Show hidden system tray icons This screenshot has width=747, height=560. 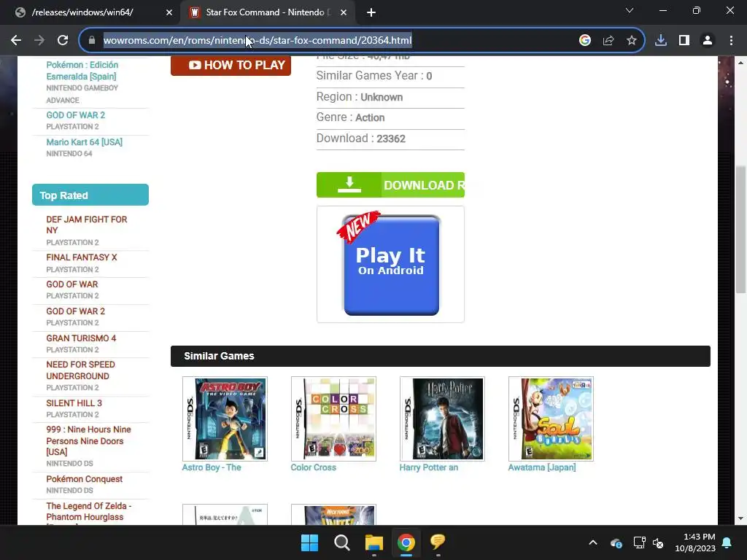point(593,542)
